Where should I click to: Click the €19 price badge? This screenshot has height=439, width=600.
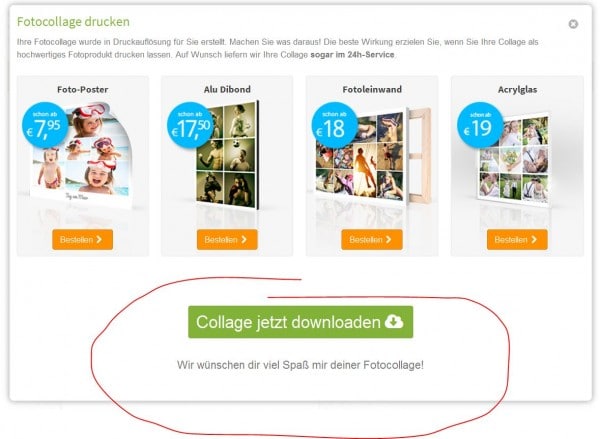[x=480, y=125]
